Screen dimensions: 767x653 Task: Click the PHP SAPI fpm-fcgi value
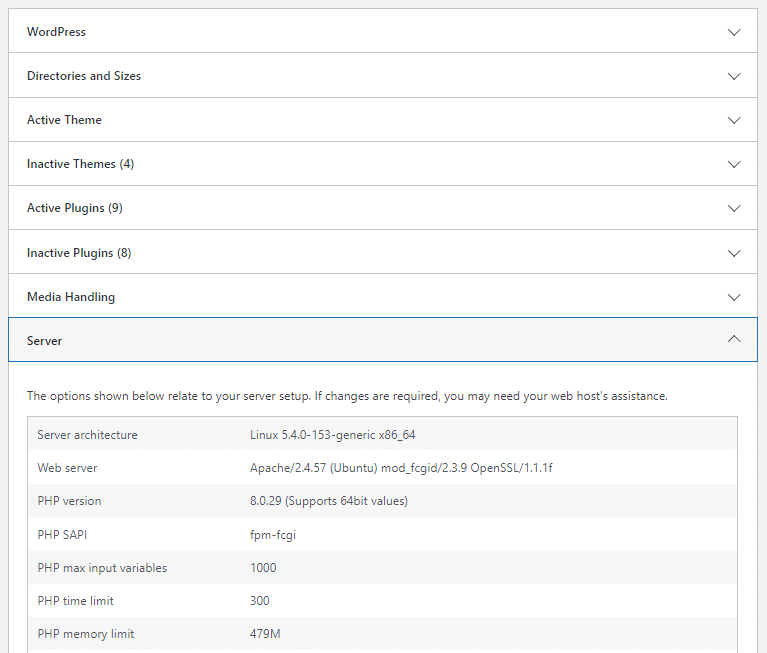tap(272, 535)
